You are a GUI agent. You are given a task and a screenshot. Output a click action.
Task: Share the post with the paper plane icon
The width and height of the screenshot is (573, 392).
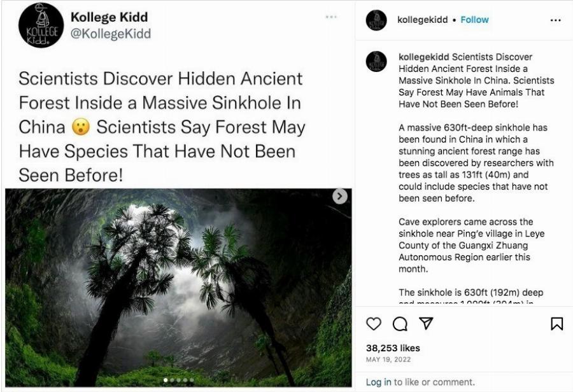coord(424,325)
